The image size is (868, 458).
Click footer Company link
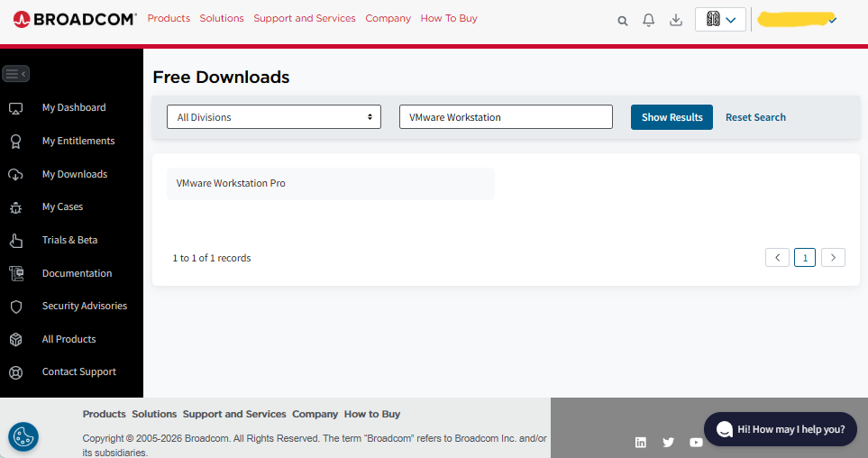(x=315, y=414)
